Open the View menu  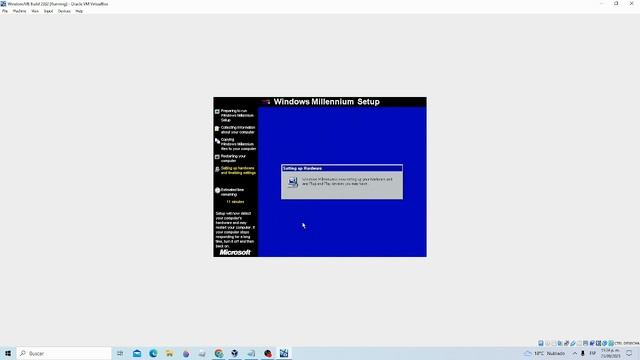pos(35,11)
